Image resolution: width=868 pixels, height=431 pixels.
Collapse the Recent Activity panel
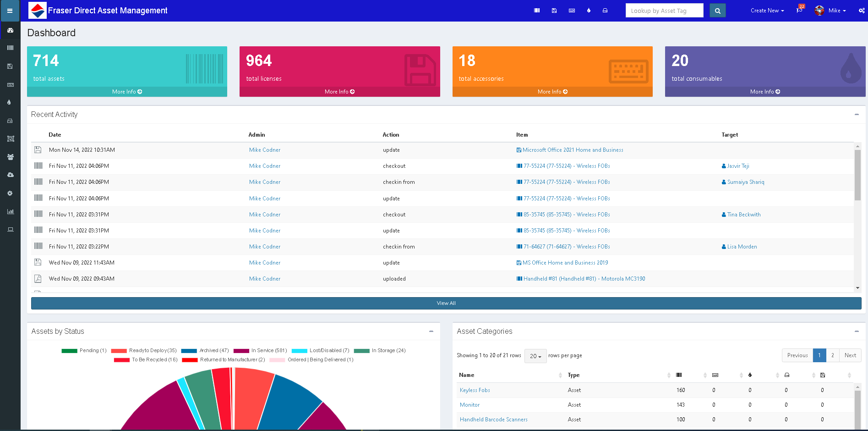coord(857,114)
